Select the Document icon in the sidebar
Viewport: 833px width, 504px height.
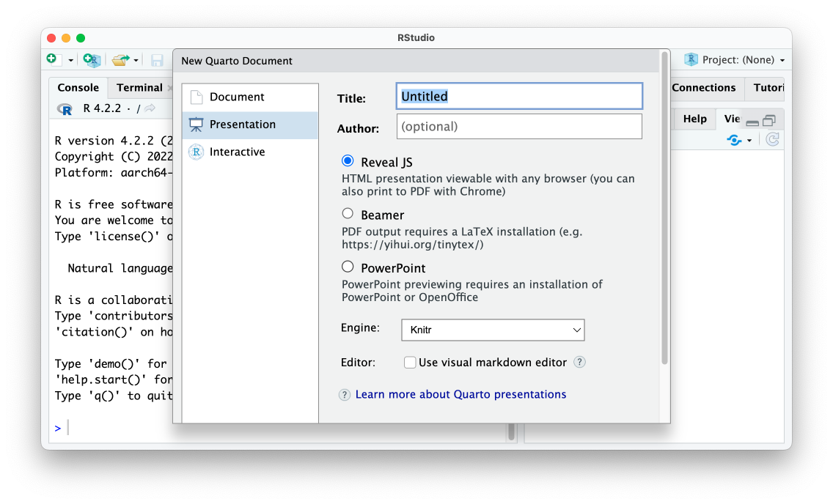click(196, 96)
